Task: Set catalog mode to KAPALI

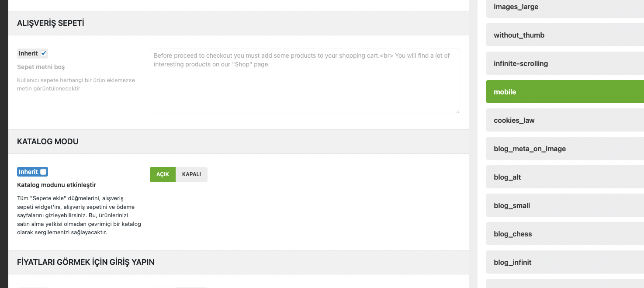Action: click(x=191, y=174)
